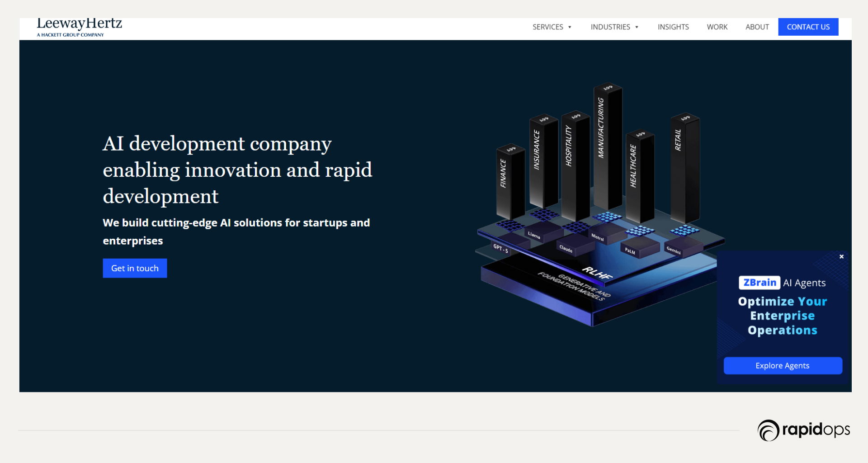Open the Work page

(717, 27)
